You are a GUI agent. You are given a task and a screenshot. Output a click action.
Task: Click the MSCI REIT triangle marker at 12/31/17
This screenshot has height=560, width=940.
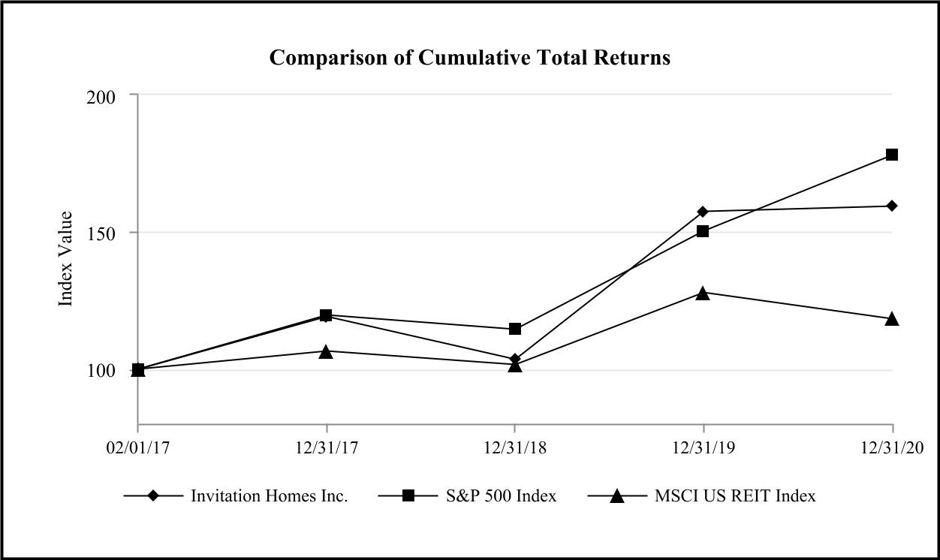[x=326, y=351]
